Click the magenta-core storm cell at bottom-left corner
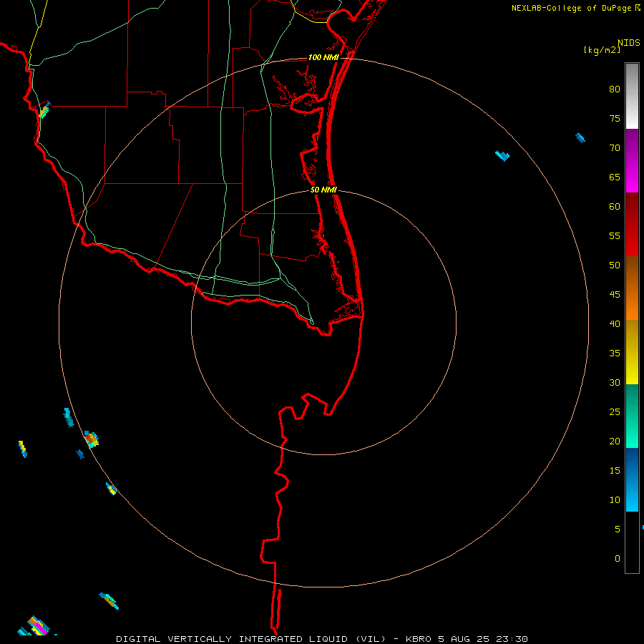 click(38, 626)
